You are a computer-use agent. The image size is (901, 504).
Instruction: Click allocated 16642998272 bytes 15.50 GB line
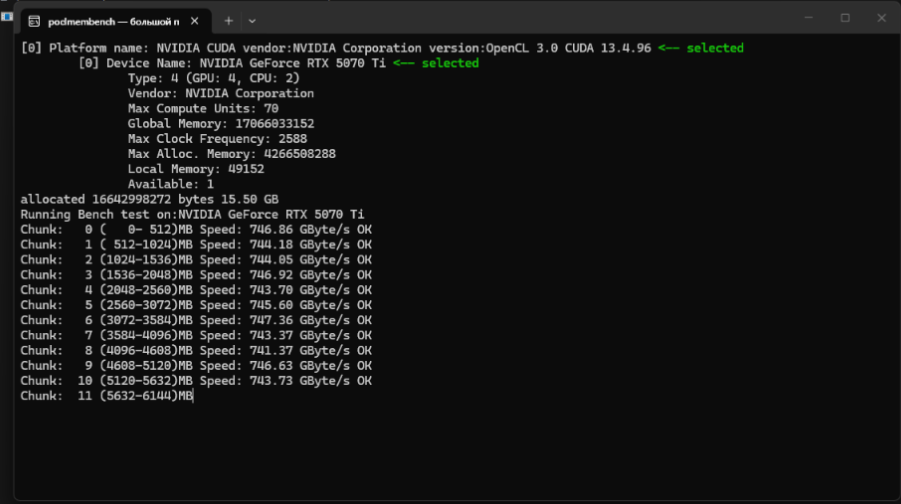[x=149, y=199]
